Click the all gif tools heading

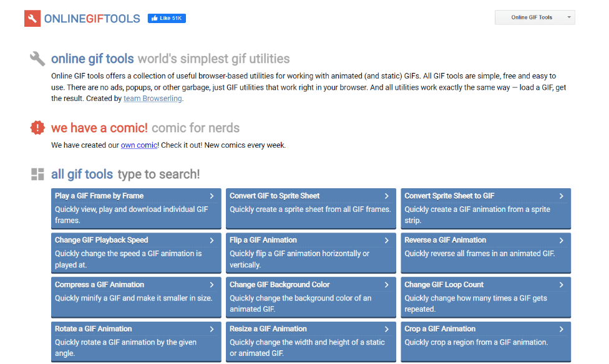[82, 175]
